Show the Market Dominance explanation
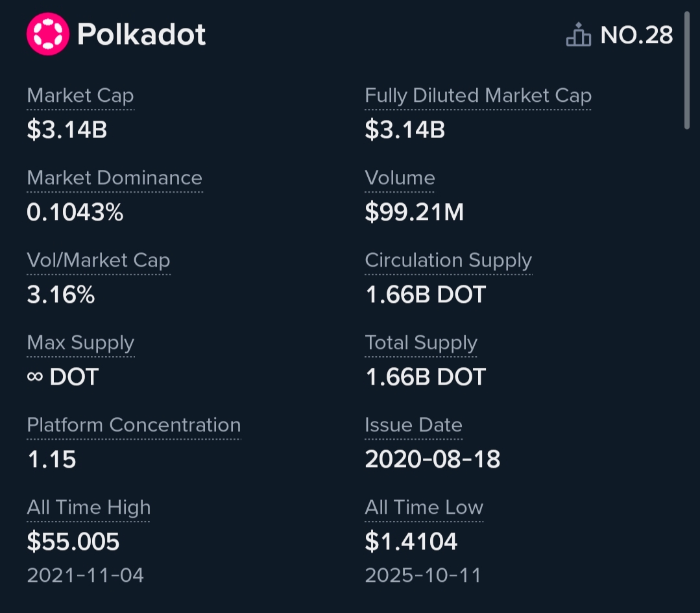 115,178
